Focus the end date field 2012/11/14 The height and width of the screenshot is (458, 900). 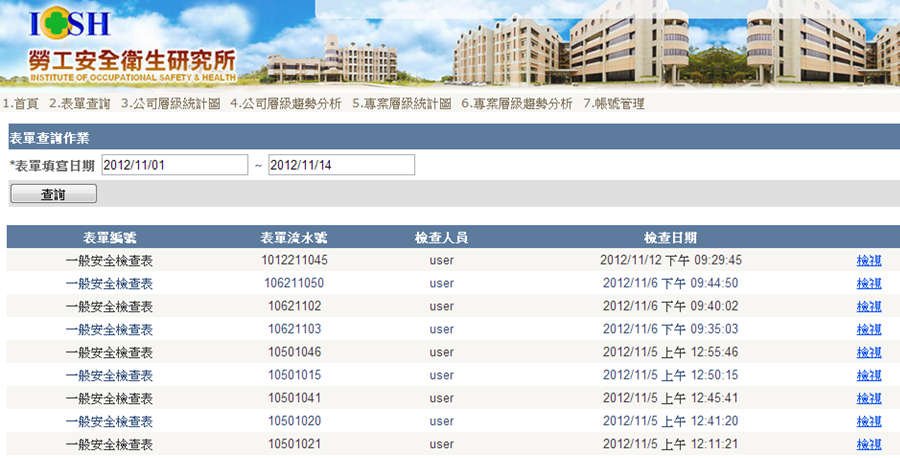(341, 165)
